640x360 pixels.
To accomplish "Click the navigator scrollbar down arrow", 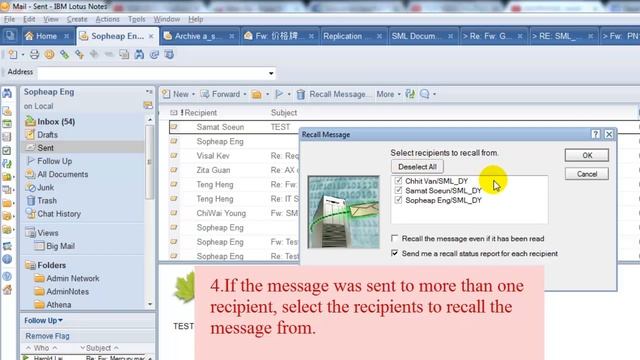I will (150, 304).
